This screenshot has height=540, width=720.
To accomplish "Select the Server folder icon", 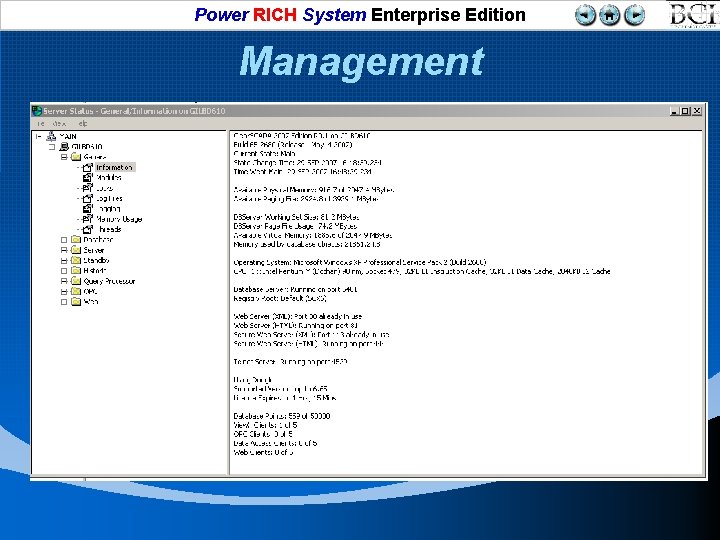I will pos(76,250).
